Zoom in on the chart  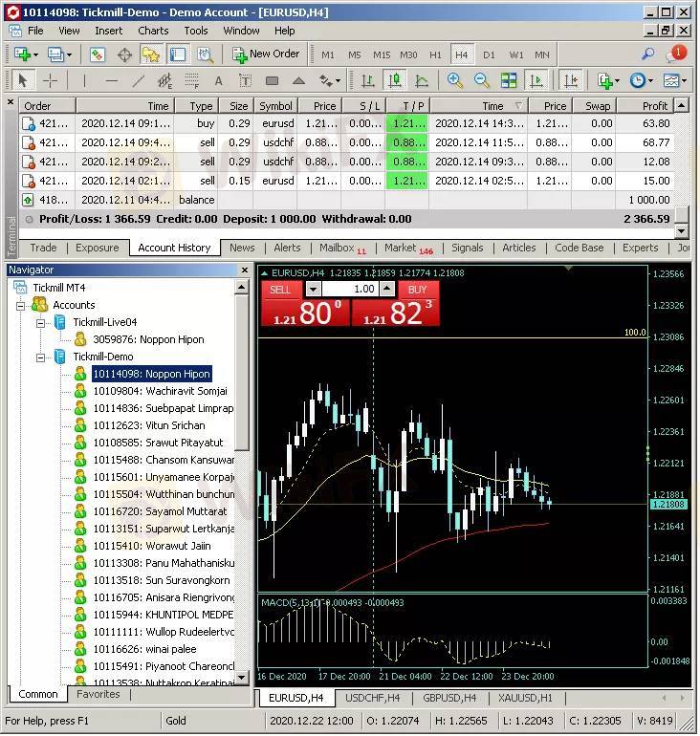click(455, 81)
